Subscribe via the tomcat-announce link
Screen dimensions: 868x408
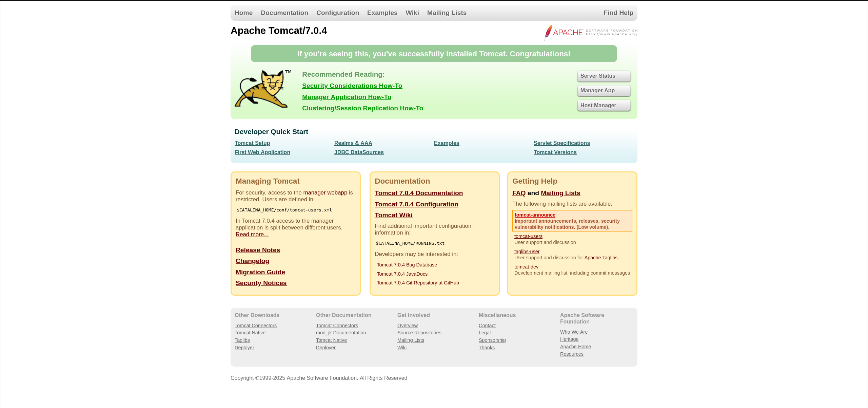535,215
